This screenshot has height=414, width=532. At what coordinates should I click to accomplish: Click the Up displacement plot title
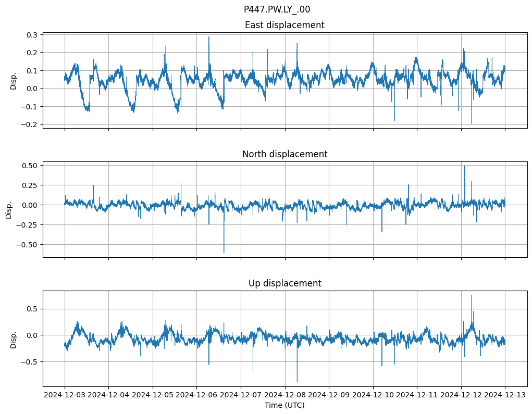284,283
